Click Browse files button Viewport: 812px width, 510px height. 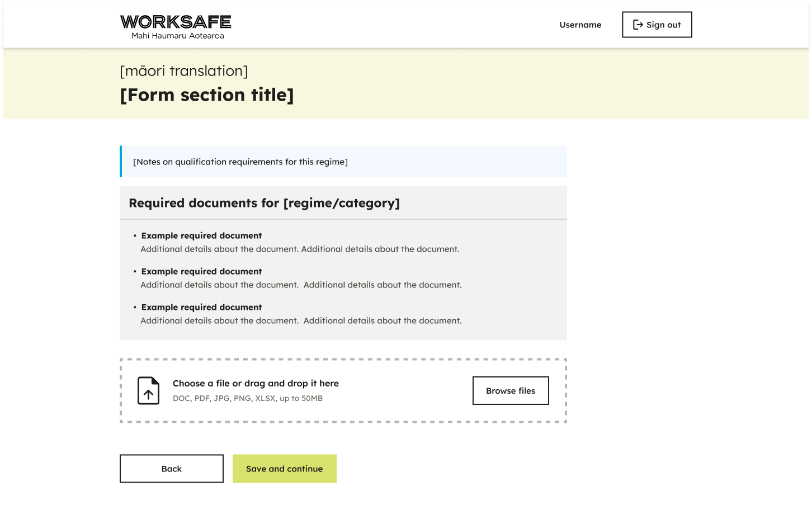(x=511, y=390)
